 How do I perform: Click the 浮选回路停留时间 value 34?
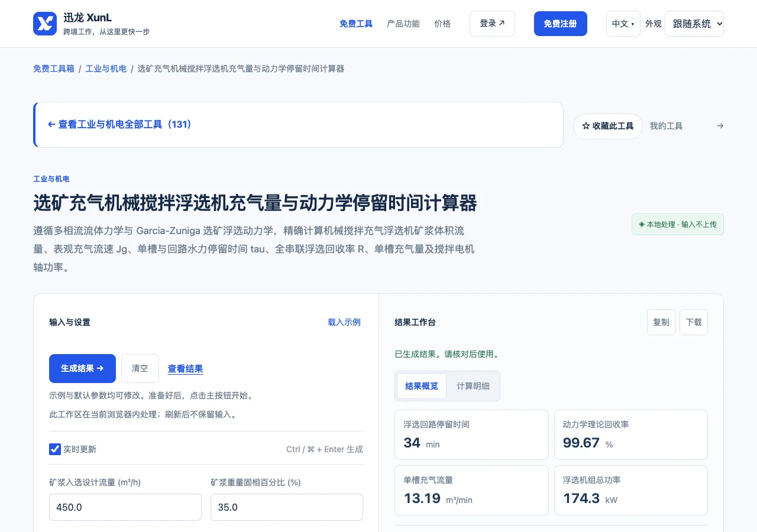coord(412,443)
